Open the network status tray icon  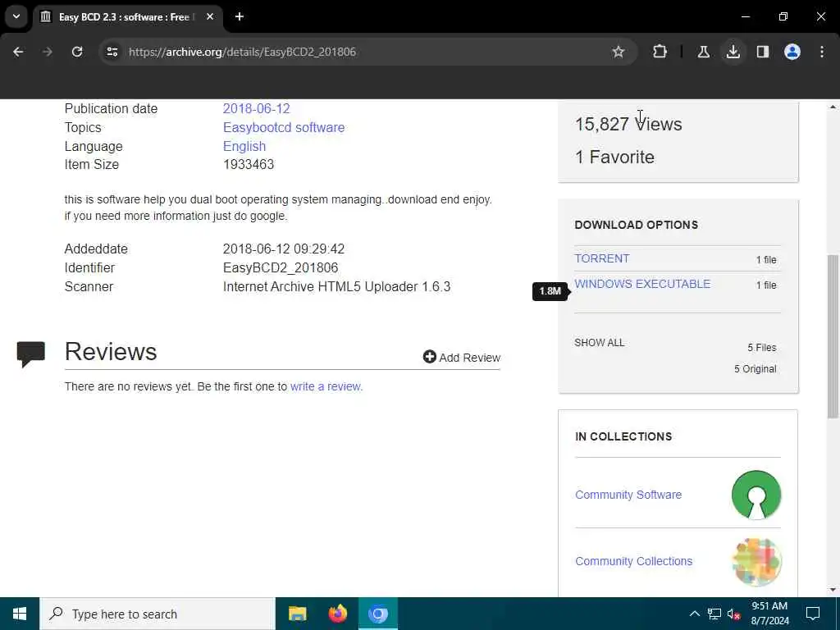(x=714, y=614)
